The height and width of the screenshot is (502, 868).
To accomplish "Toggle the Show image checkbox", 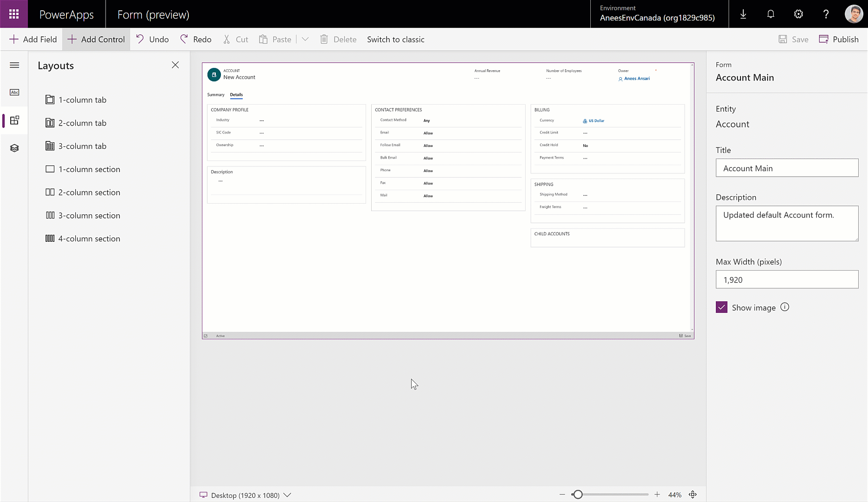I will [x=721, y=307].
